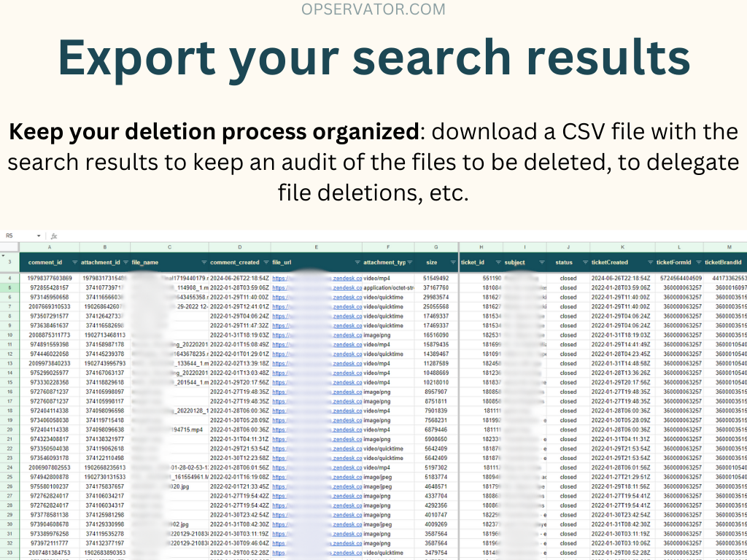Click the fx formula icon

pos(54,236)
